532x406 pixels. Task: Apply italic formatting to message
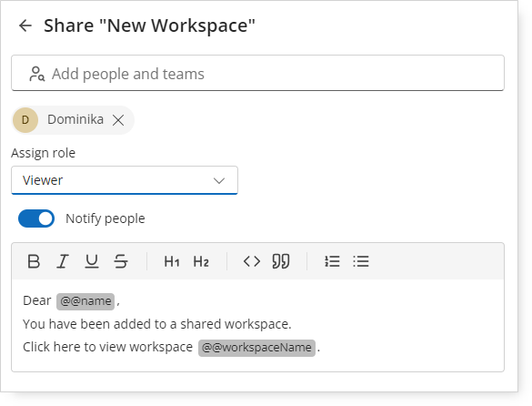[63, 261]
